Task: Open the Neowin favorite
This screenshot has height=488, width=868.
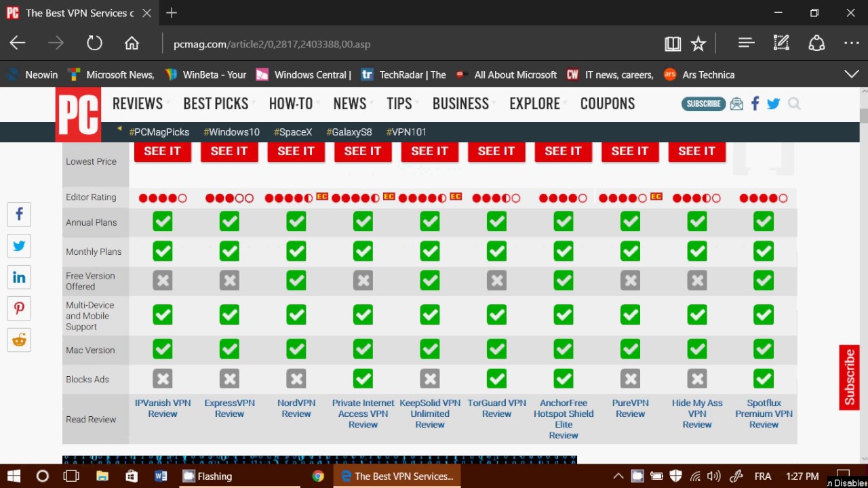Action: (33, 75)
